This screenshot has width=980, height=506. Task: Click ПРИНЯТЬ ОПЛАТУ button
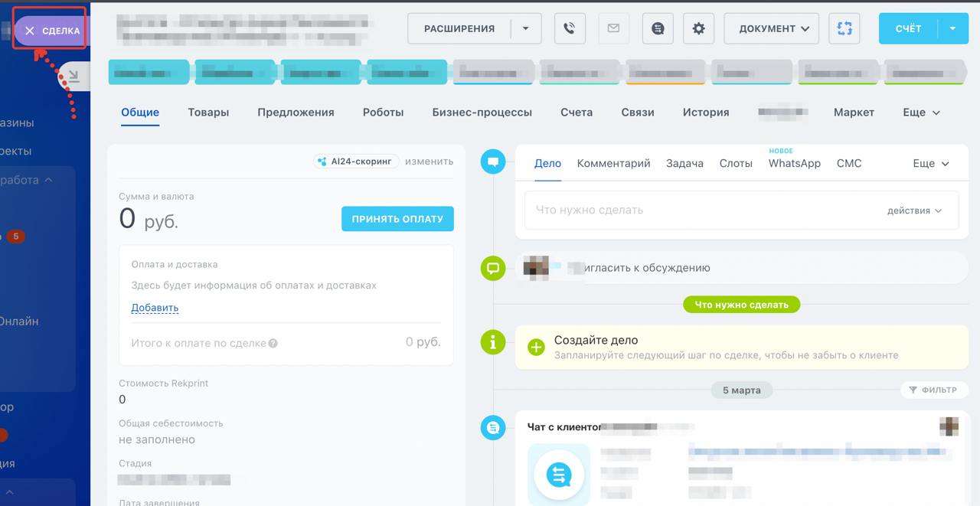(397, 219)
